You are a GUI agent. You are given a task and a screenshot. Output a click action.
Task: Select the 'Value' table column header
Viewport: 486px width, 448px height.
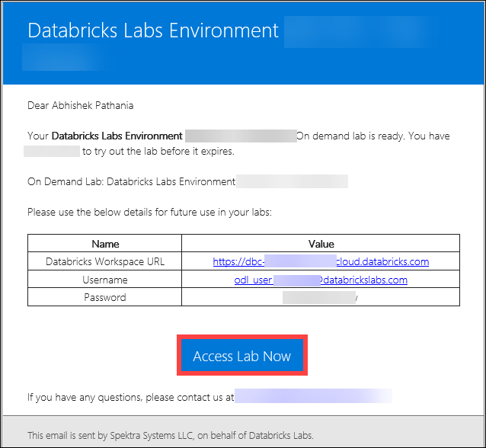pyautogui.click(x=321, y=244)
